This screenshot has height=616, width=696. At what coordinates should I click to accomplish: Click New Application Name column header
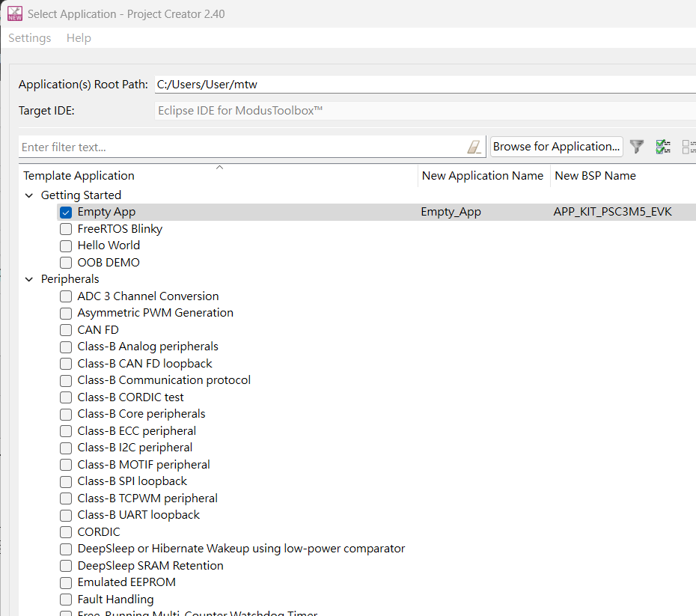coord(483,176)
